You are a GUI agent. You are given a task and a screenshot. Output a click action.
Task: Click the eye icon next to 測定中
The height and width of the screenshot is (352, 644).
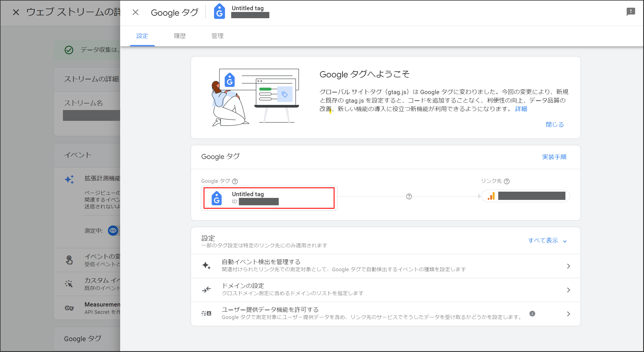click(113, 231)
